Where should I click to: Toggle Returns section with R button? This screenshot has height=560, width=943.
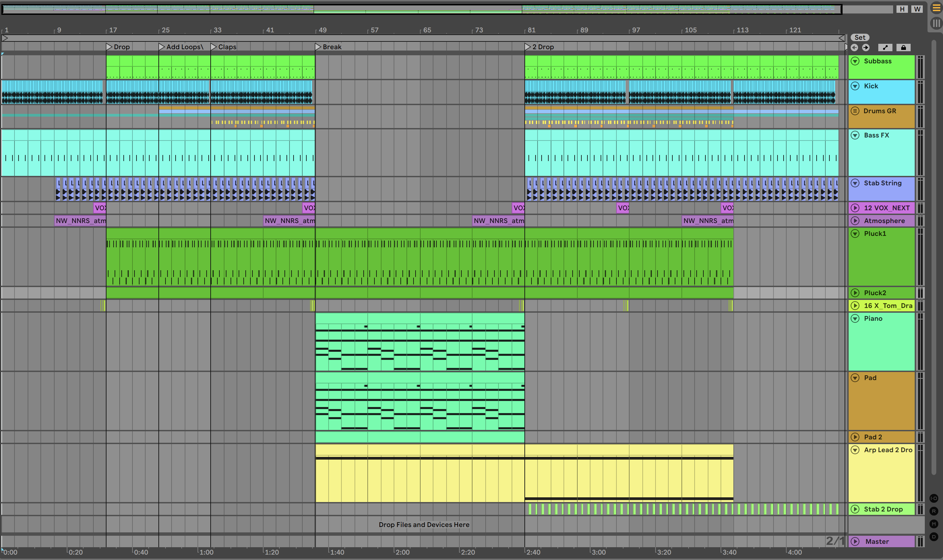pos(934,511)
